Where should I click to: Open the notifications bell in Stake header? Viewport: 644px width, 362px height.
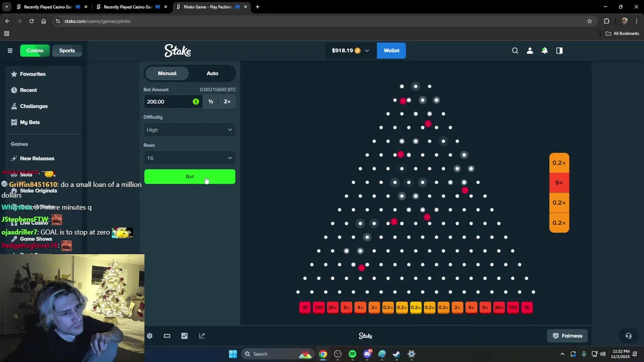click(544, 50)
